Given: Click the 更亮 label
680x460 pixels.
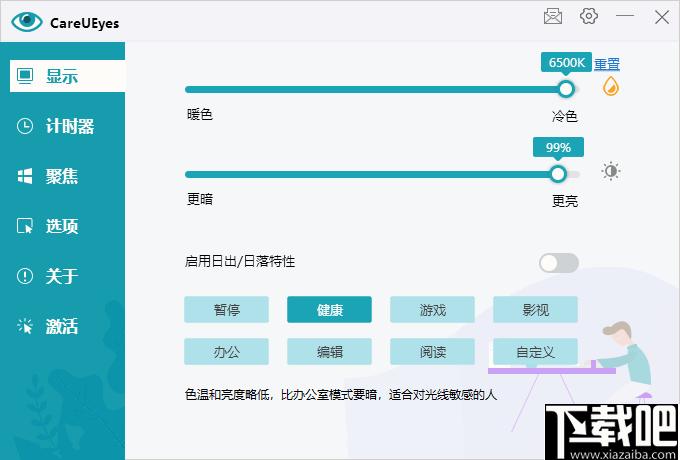Looking at the screenshot, I should [565, 201].
